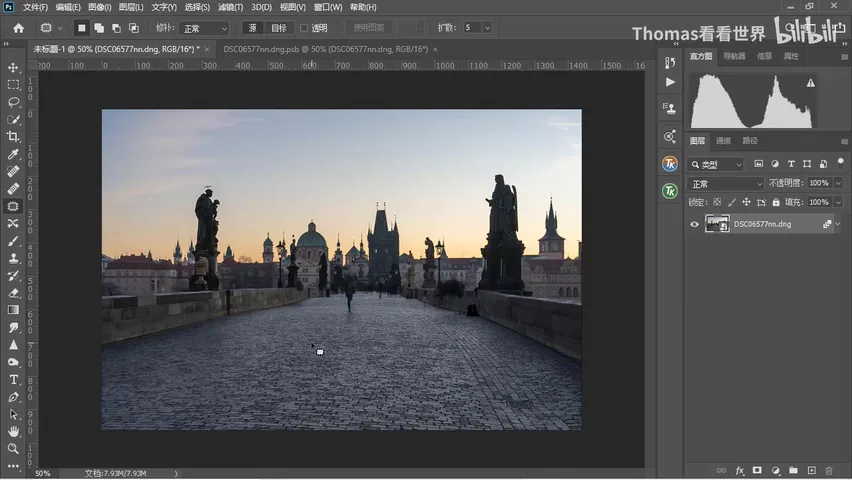Create new fill or adjustment layer

click(775, 470)
